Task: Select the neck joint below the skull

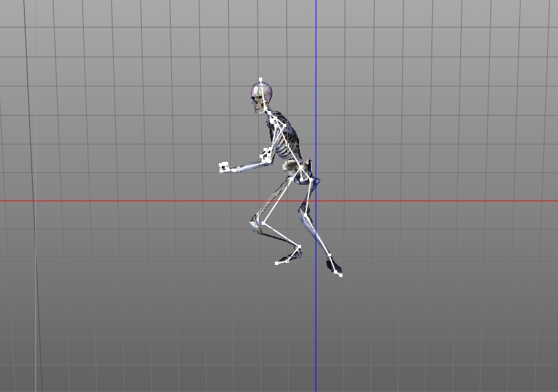Action: click(266, 110)
